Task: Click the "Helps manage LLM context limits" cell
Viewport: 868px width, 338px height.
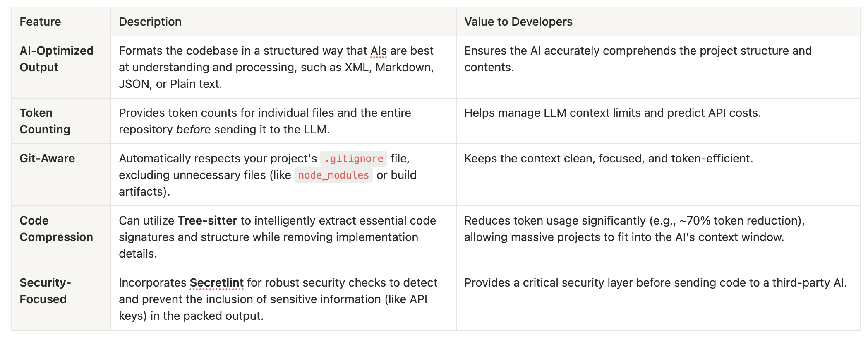Action: click(612, 113)
